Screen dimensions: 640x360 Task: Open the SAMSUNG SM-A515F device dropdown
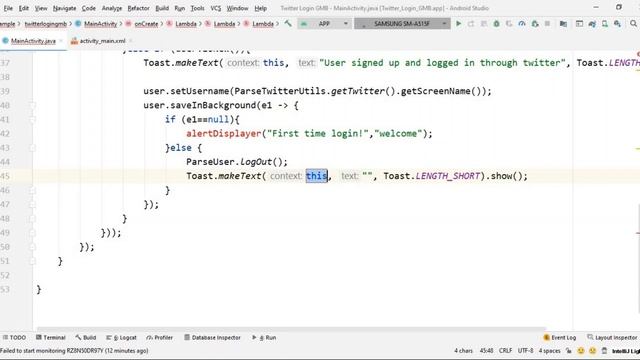tap(402, 24)
